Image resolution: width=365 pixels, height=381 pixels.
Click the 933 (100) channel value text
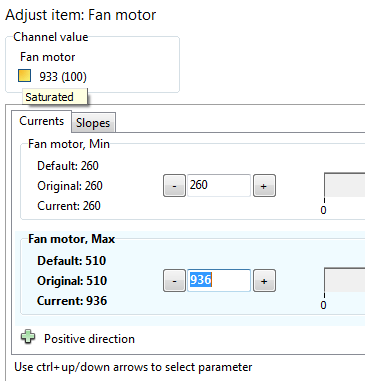(x=63, y=77)
